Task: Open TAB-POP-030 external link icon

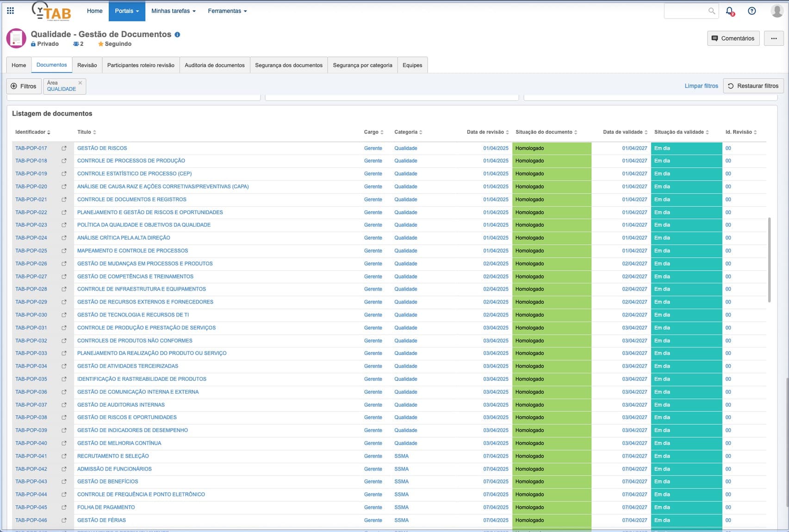Action: pos(64,315)
